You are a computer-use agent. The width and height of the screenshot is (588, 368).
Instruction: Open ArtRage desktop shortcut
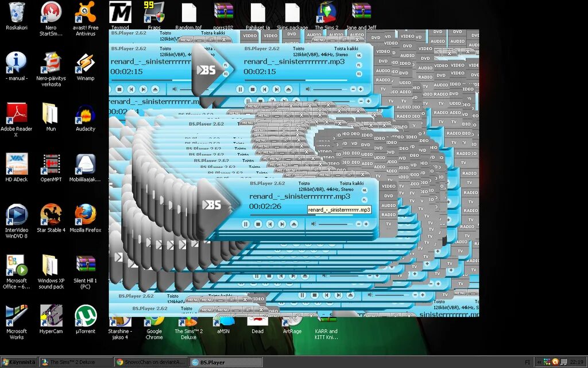pos(292,325)
